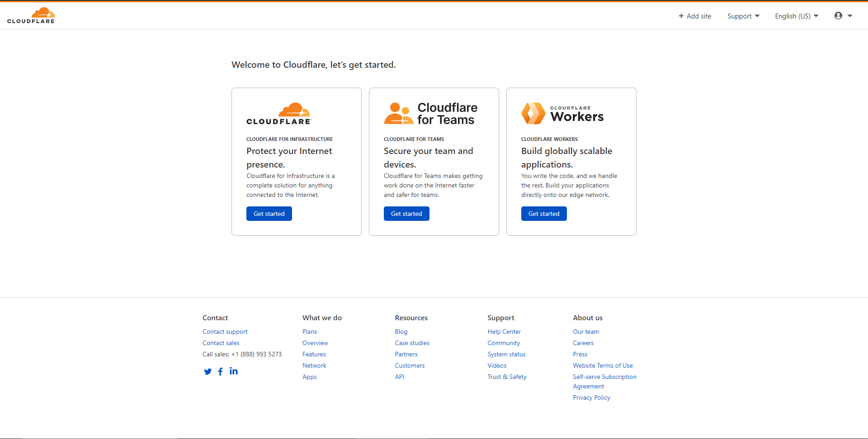The width and height of the screenshot is (868, 439).
Task: Open the Our team link
Action: pyautogui.click(x=586, y=332)
